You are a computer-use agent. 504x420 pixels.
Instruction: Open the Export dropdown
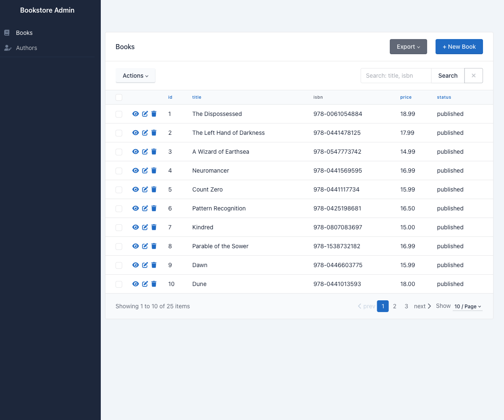[408, 47]
